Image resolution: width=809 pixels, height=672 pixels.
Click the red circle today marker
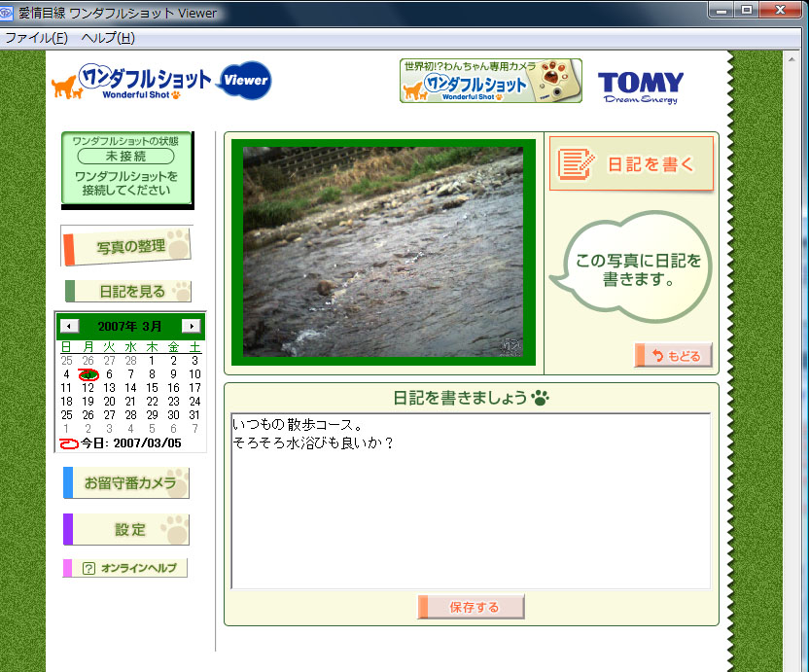click(69, 443)
